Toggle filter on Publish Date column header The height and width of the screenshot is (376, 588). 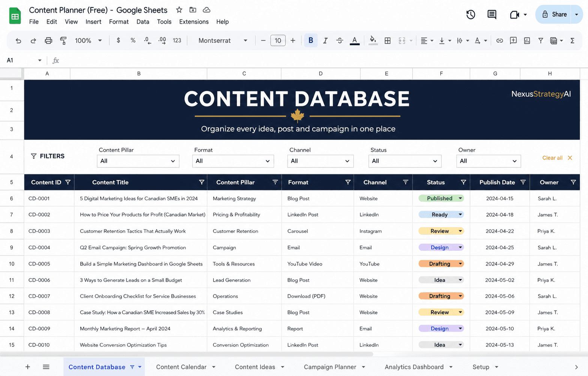[523, 182]
